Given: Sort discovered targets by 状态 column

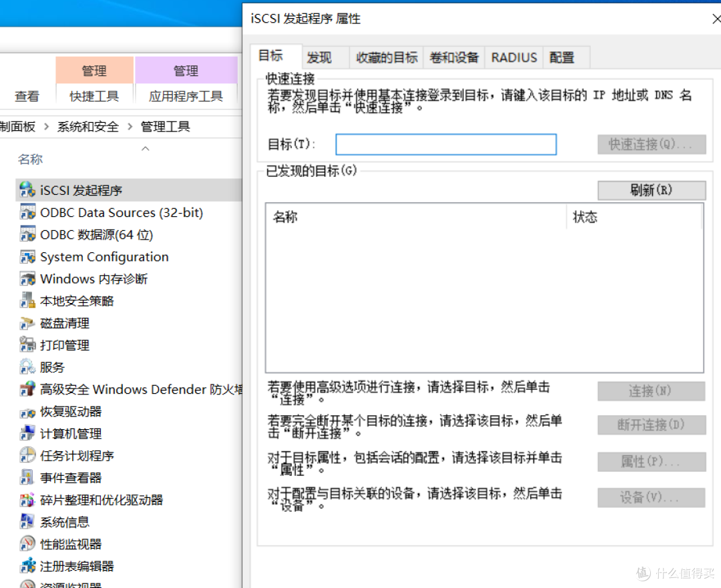Looking at the screenshot, I should [x=634, y=216].
